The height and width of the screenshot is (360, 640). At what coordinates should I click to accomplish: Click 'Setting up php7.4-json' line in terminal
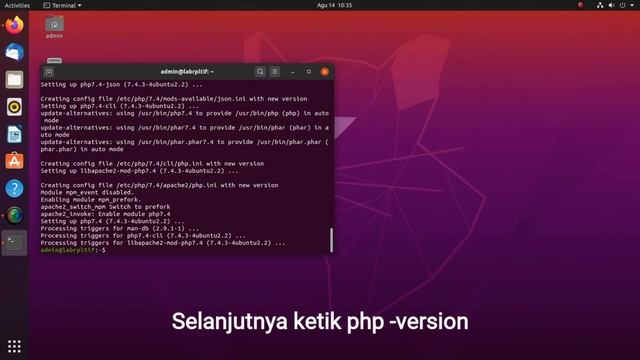(x=121, y=84)
